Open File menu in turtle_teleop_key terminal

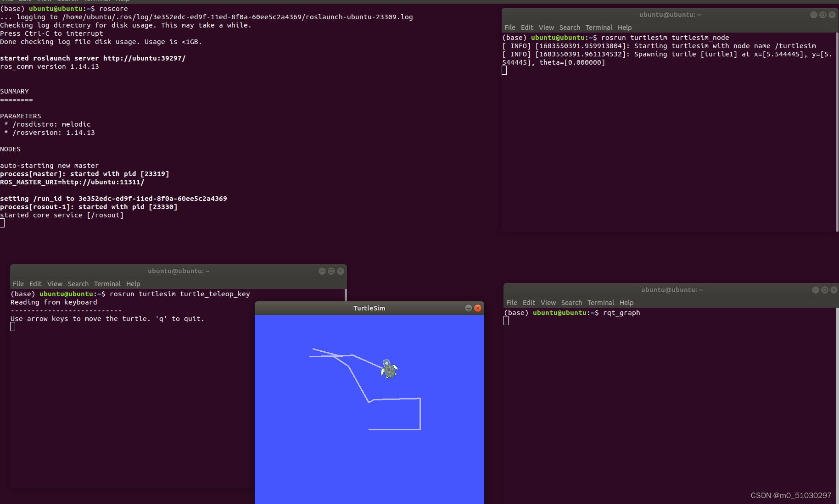(x=18, y=284)
